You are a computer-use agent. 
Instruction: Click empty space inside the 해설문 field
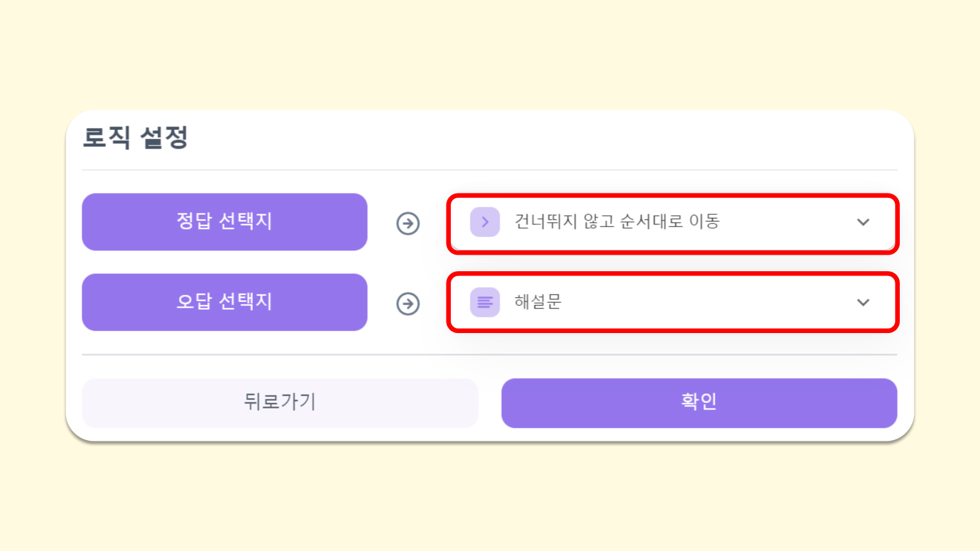click(x=704, y=302)
